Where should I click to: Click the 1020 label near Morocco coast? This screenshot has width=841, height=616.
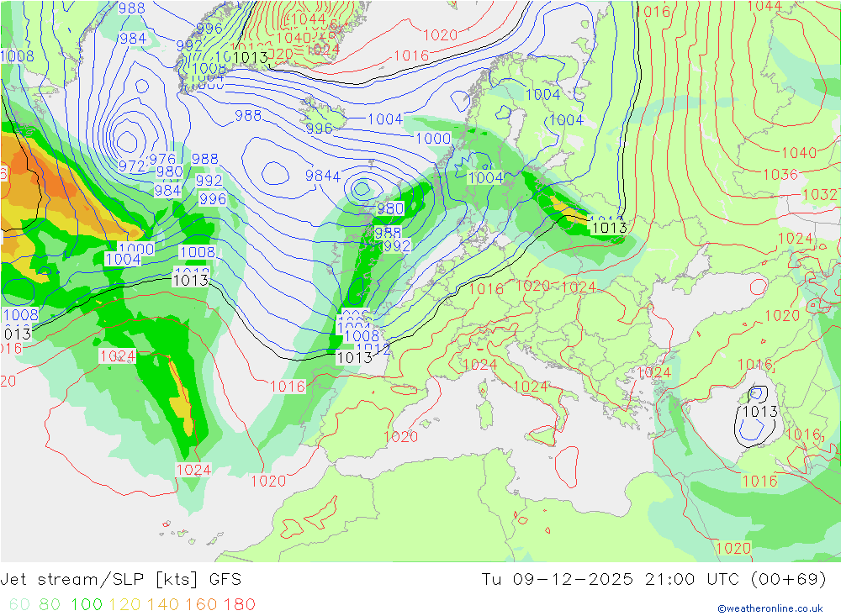tap(268, 481)
